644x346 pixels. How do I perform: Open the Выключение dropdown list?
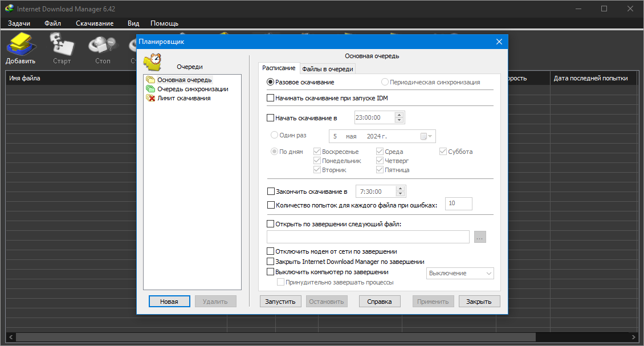point(460,273)
